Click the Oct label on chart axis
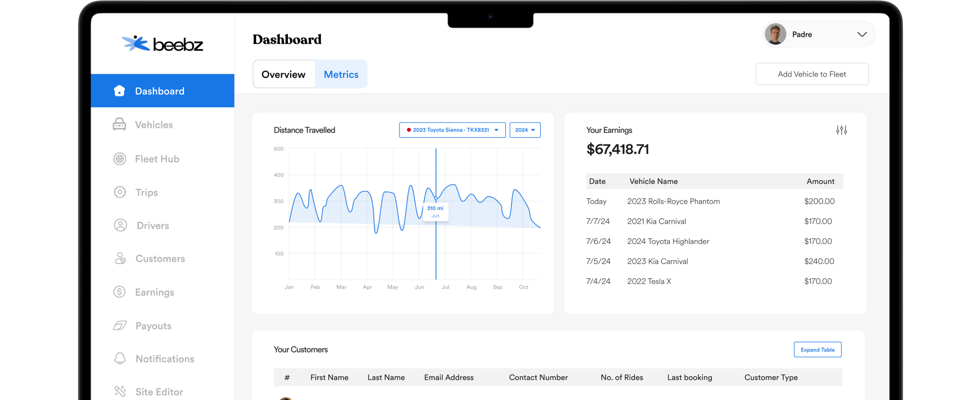The image size is (980, 400). pyautogui.click(x=523, y=287)
